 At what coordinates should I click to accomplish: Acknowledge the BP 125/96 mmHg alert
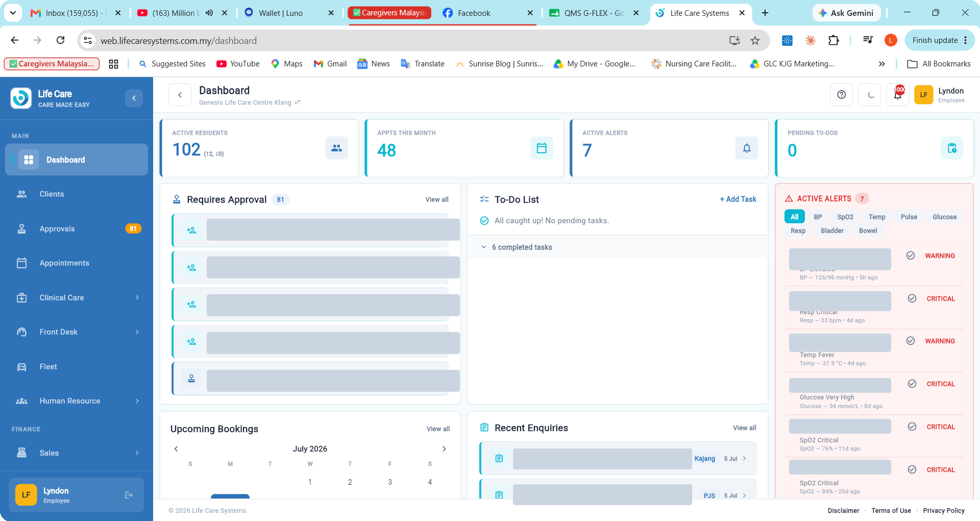pyautogui.click(x=911, y=255)
